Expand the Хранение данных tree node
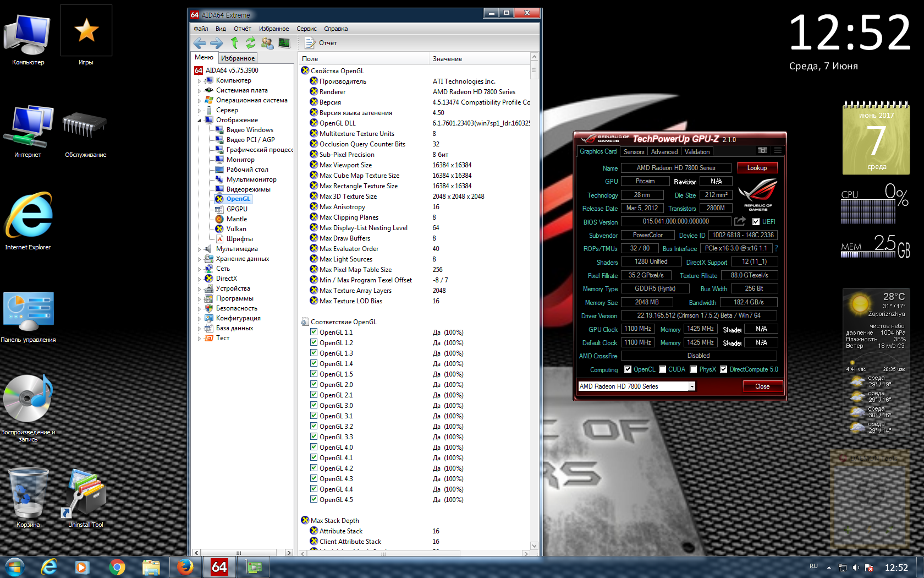This screenshot has width=924, height=578. pos(199,259)
